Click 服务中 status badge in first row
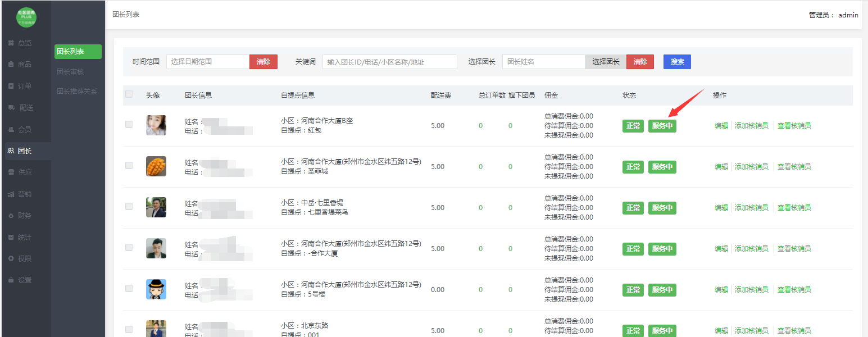 662,126
